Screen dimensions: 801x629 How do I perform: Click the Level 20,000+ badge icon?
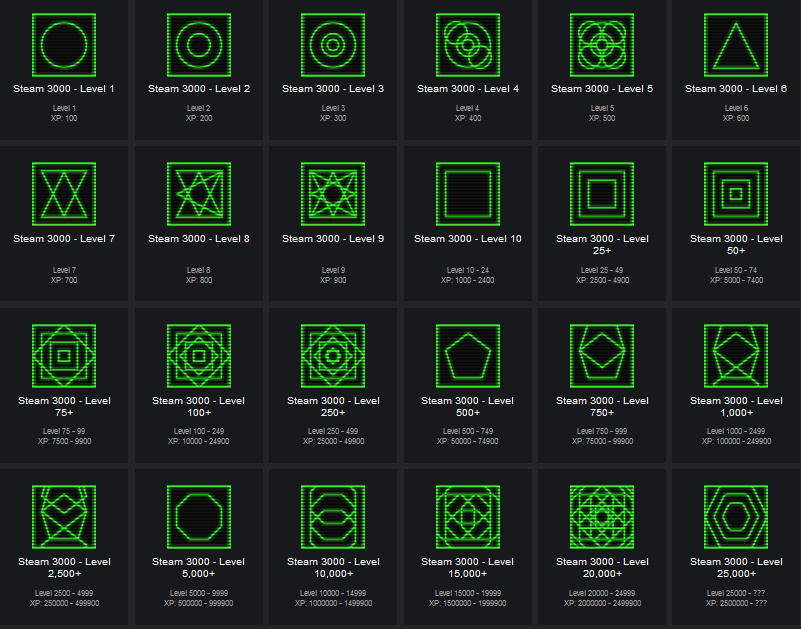[x=602, y=517]
